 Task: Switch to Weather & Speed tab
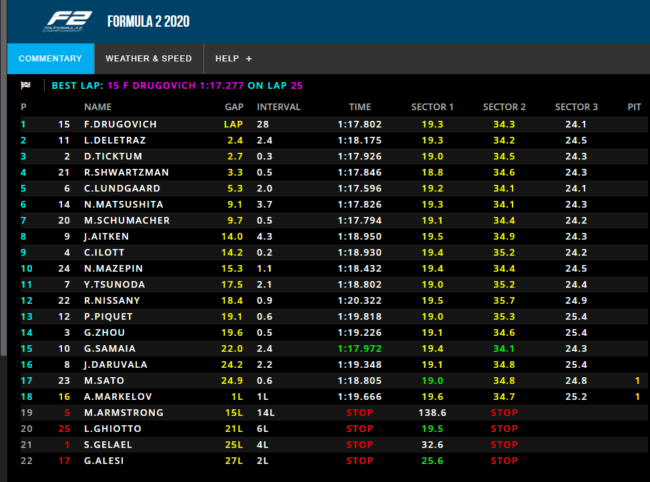(148, 58)
